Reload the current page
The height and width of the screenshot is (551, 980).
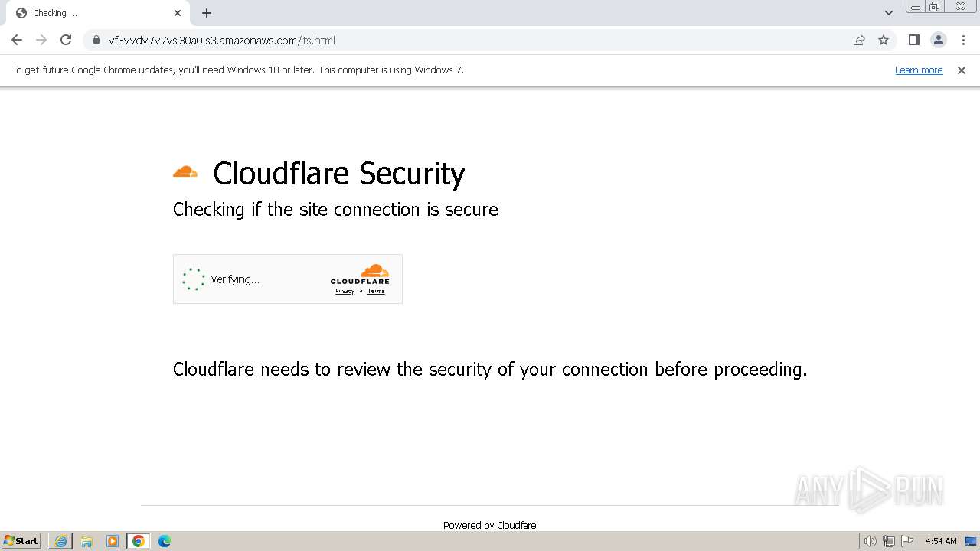pyautogui.click(x=66, y=40)
